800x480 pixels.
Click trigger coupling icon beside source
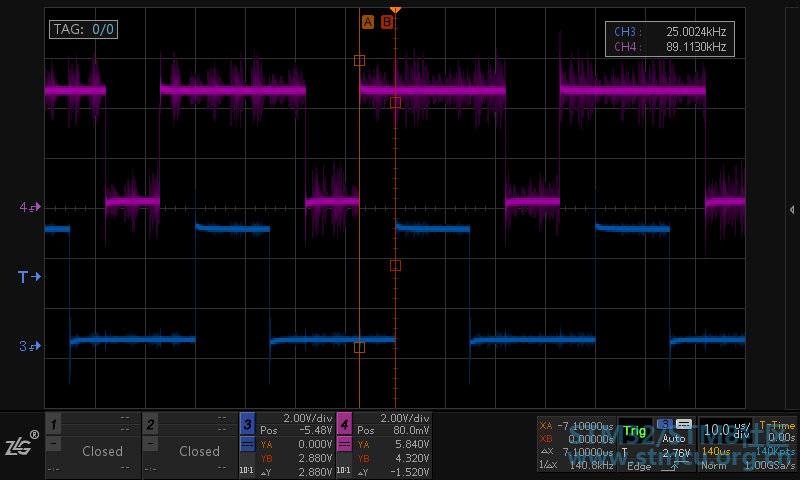point(684,424)
